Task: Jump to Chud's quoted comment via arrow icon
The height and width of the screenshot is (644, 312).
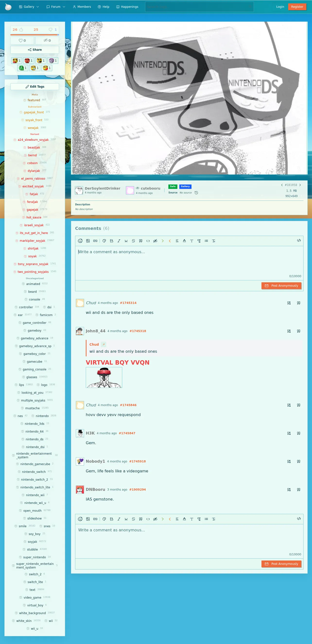Action: pyautogui.click(x=104, y=344)
